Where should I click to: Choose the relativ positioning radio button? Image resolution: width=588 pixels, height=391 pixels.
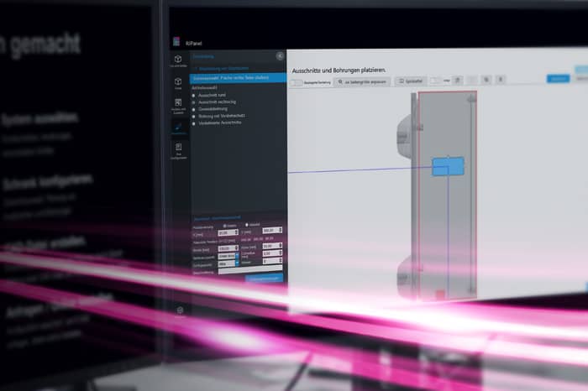tap(224, 226)
